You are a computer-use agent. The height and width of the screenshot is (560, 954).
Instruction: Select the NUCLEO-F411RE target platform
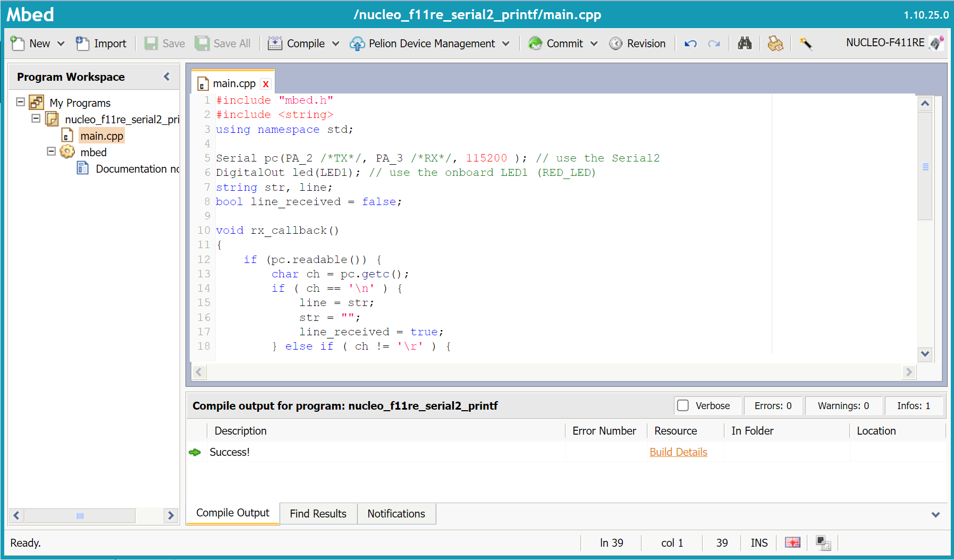894,43
